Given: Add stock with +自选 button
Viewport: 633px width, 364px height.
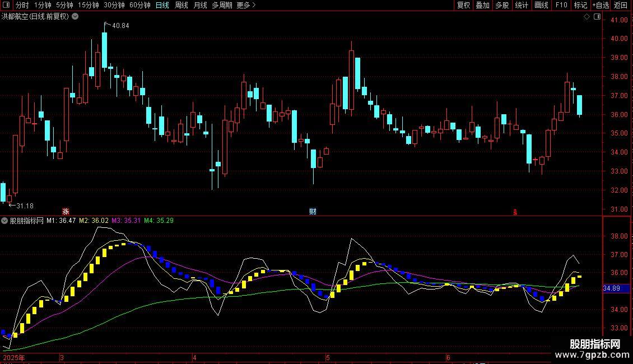Looking at the screenshot, I should [601, 5].
